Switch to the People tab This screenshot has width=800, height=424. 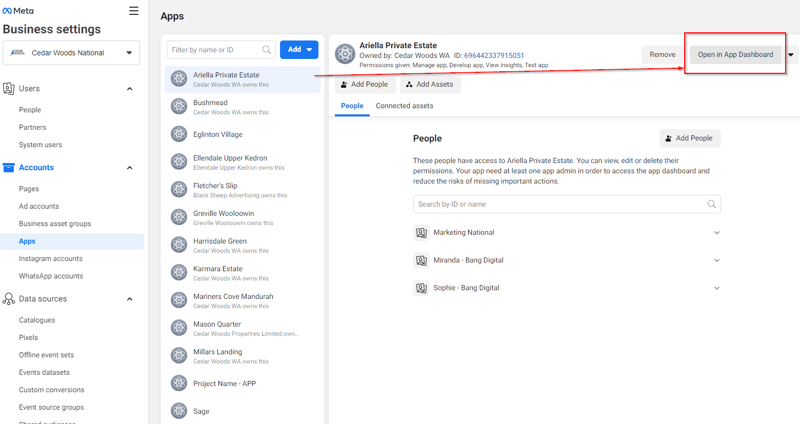pyautogui.click(x=352, y=106)
